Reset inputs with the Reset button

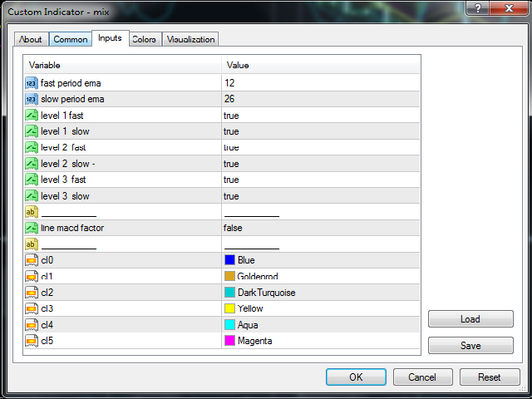(x=490, y=377)
